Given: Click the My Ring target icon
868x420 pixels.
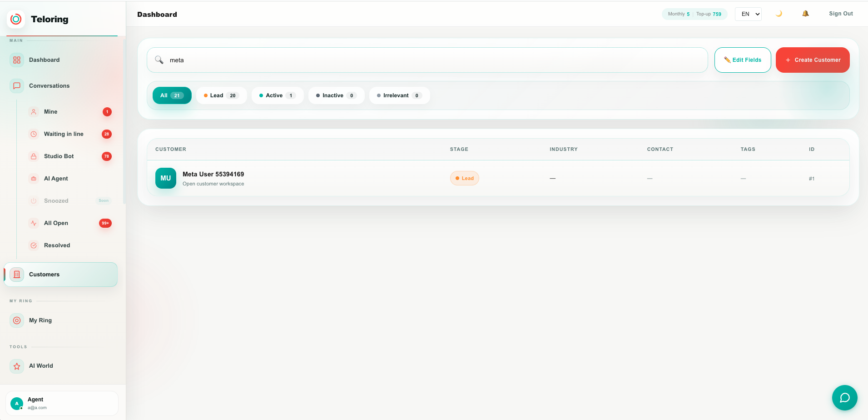Looking at the screenshot, I should (17, 320).
